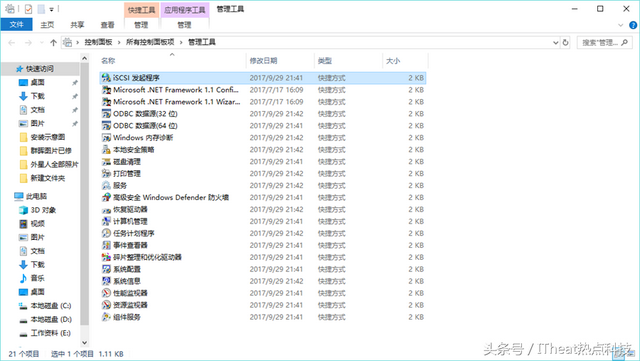Select Microsoft .NET Framework 1.1 Confi... icon

106,90
